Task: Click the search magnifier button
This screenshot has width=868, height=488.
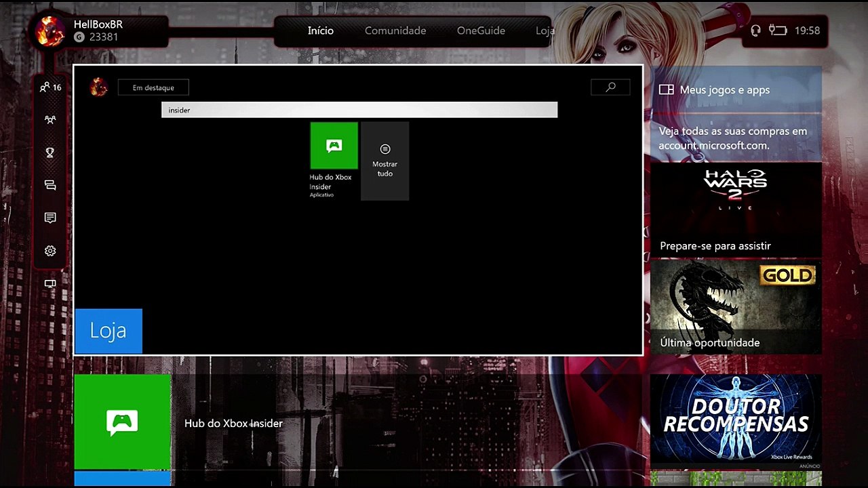Action: tap(610, 87)
